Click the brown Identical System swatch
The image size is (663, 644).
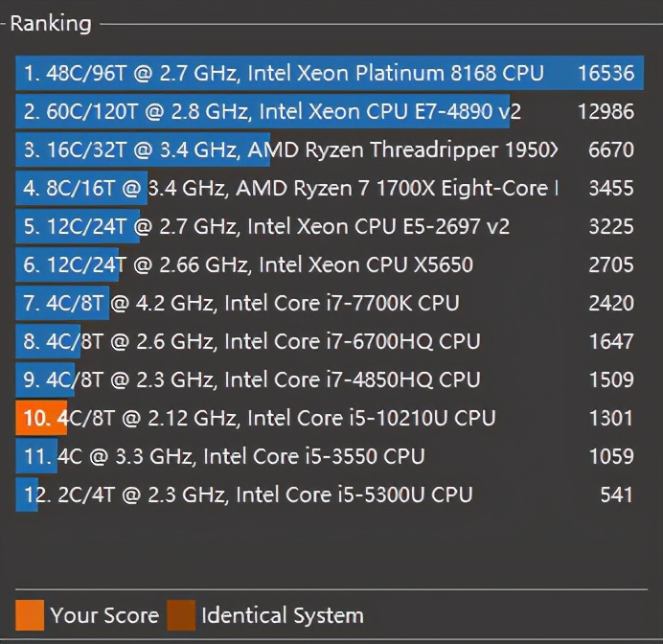tap(180, 614)
